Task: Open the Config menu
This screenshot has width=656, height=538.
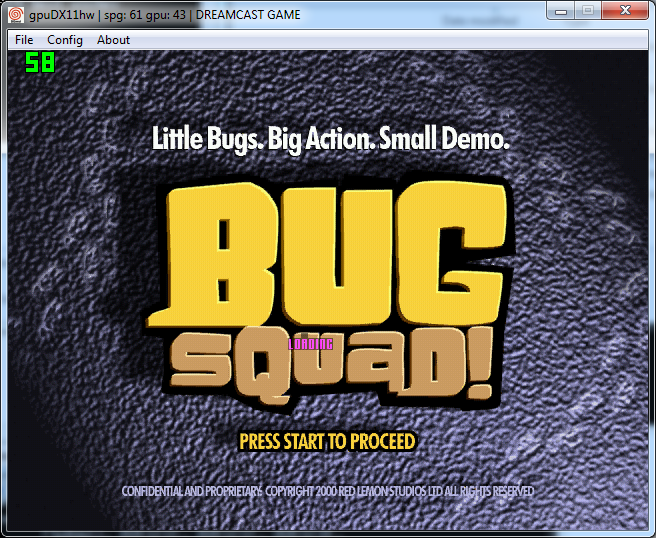Action: tap(65, 40)
